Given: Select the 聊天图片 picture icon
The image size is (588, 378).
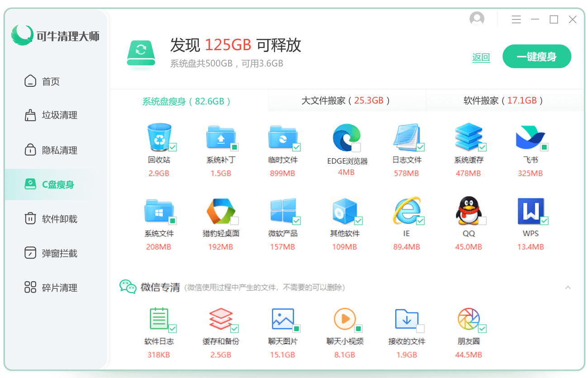Looking at the screenshot, I should tap(283, 319).
